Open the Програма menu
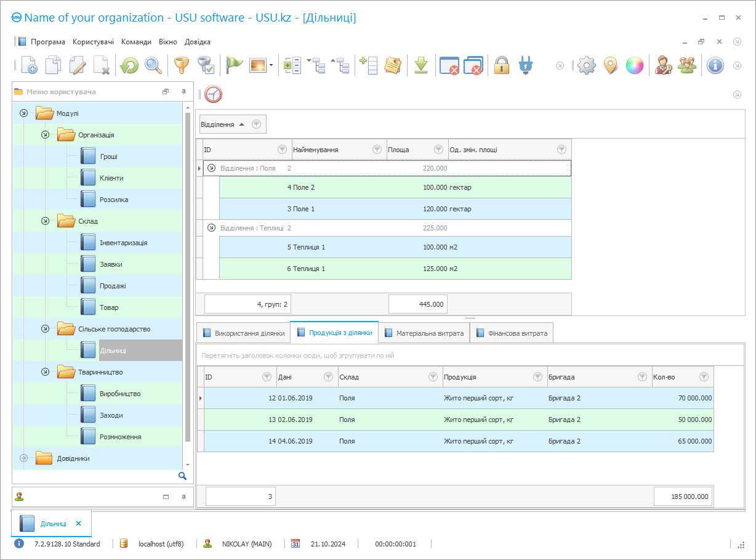The image size is (756, 560). click(48, 42)
